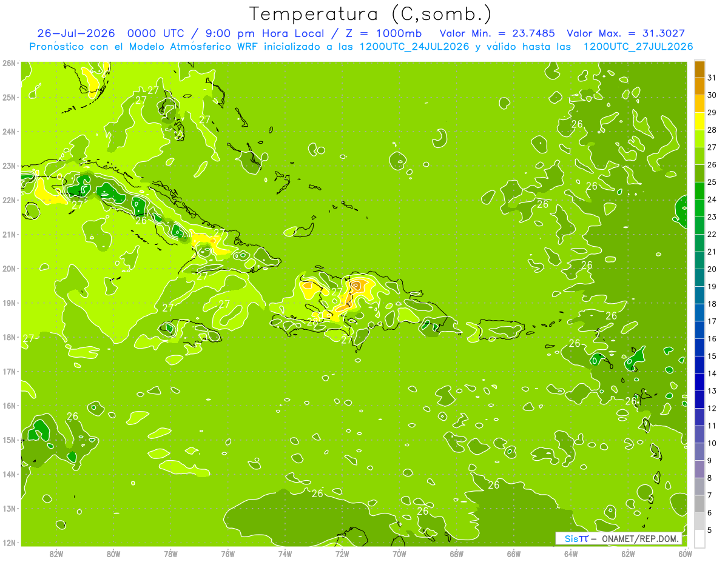Click the '62W' longitude axis label

tap(628, 554)
